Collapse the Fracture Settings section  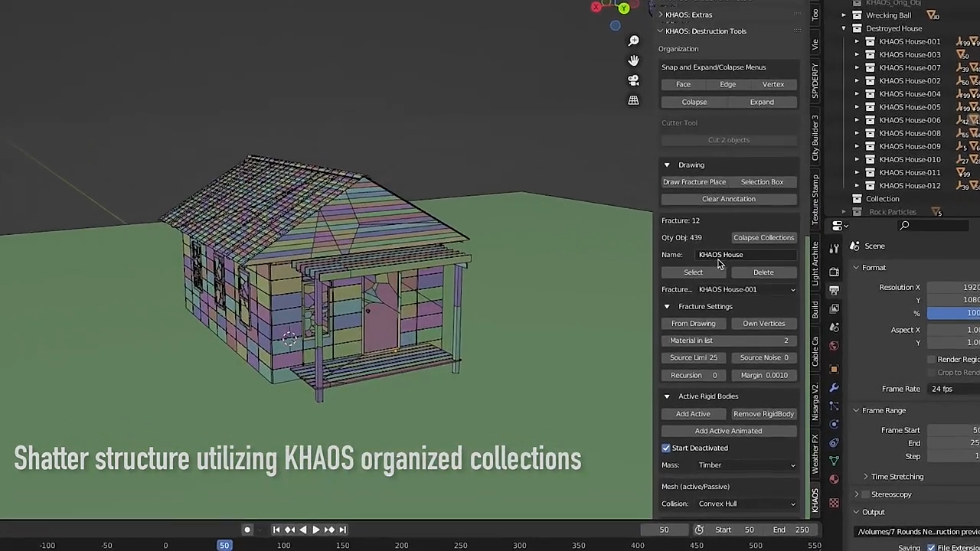pos(667,307)
